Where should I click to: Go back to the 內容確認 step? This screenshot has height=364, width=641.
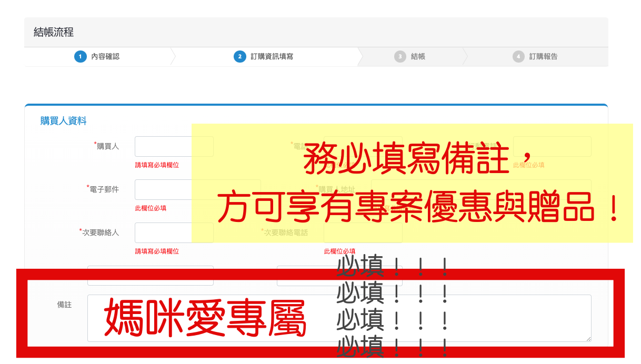pos(105,57)
